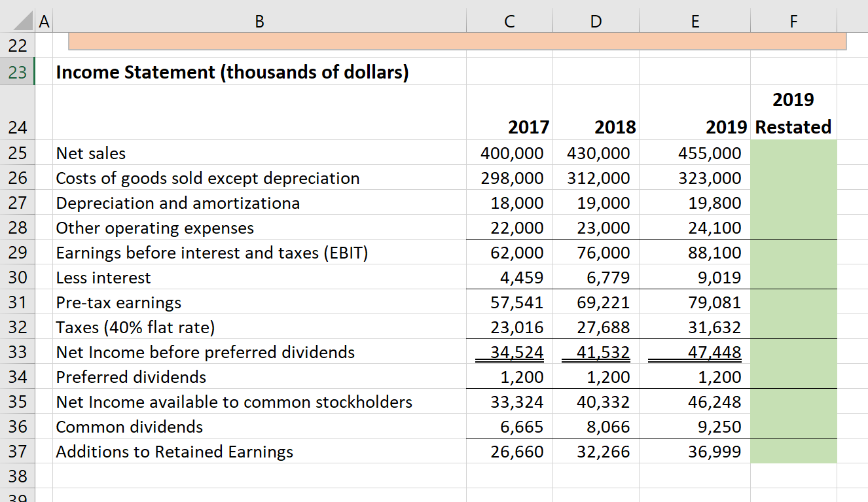Select interest value 9,019
868x502 pixels.
[x=719, y=278]
